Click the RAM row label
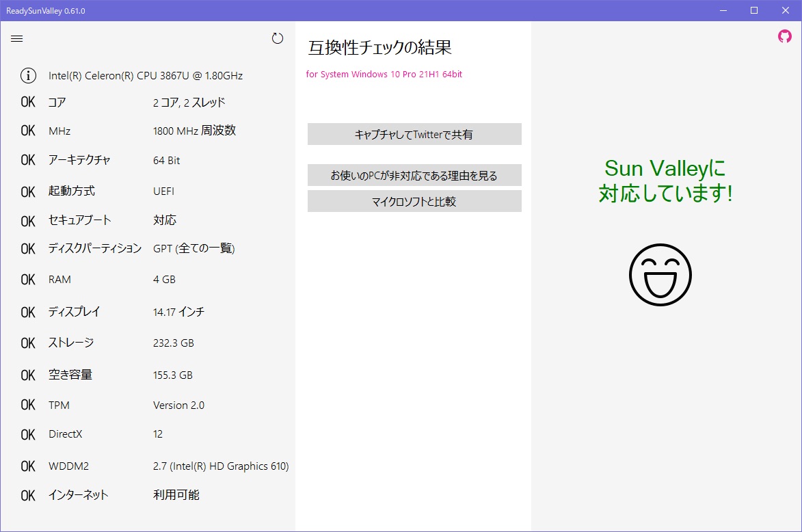The width and height of the screenshot is (802, 532). pyautogui.click(x=60, y=279)
